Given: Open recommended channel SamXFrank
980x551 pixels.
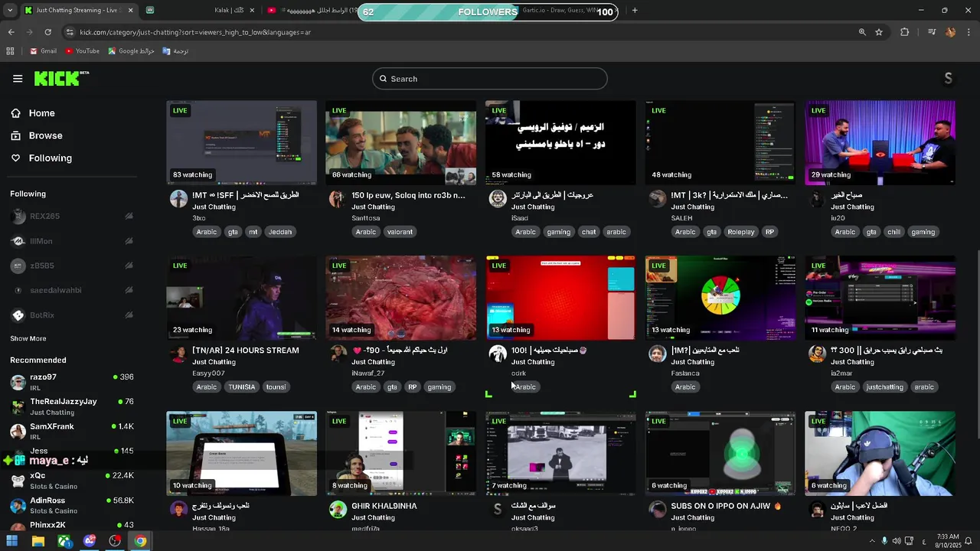Looking at the screenshot, I should (72, 431).
